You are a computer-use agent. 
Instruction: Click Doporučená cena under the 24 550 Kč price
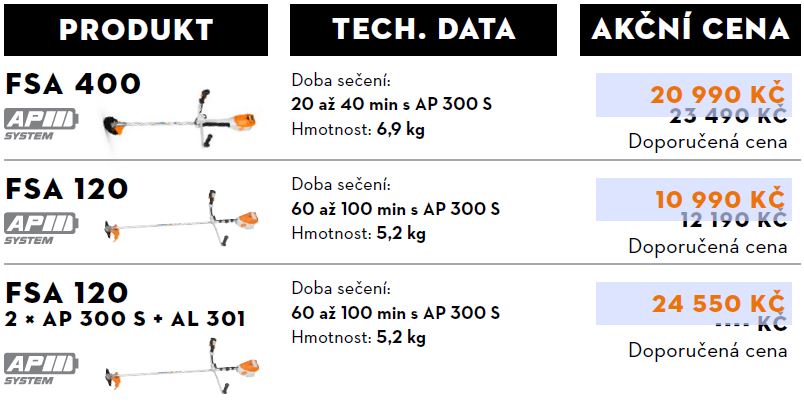coord(707,350)
